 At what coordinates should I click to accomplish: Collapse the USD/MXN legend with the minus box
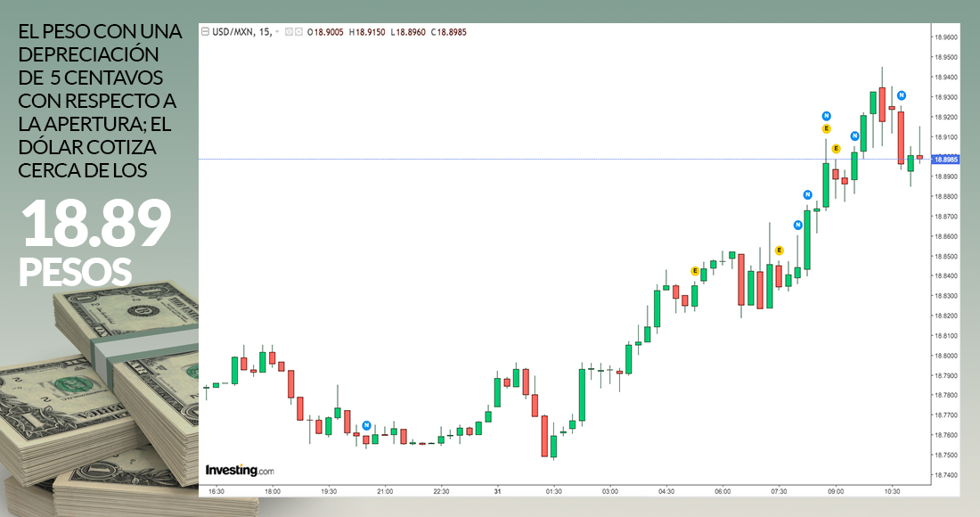click(x=205, y=32)
